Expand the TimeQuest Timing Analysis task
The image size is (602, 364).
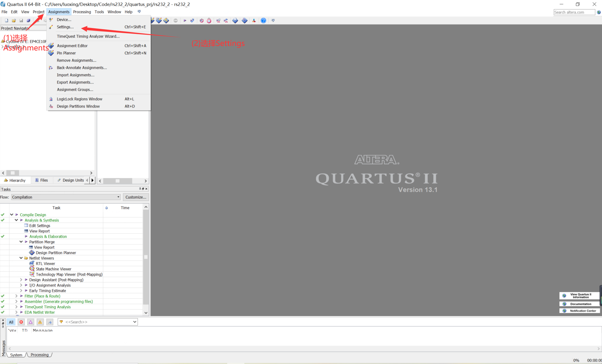coord(16,307)
